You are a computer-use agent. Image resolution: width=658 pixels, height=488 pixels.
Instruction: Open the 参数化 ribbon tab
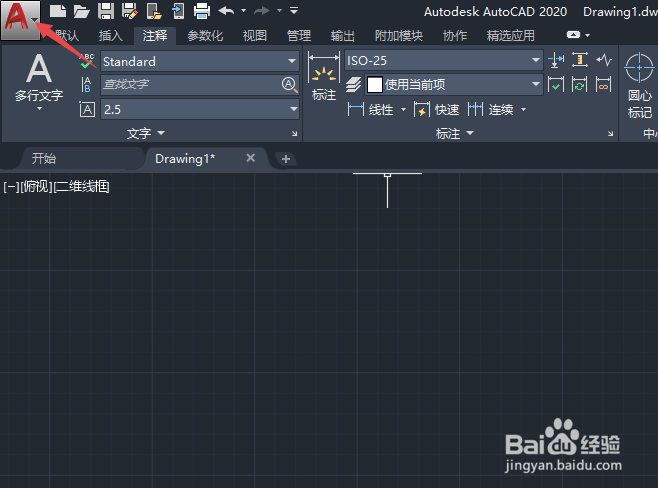(205, 36)
